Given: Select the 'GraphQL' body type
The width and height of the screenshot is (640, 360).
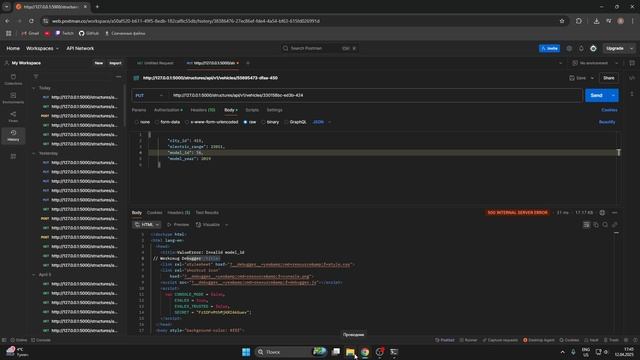Looking at the screenshot, I should pos(295,122).
